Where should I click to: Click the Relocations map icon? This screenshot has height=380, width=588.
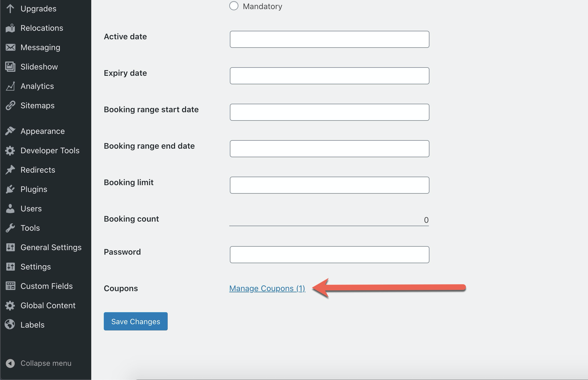click(x=10, y=28)
